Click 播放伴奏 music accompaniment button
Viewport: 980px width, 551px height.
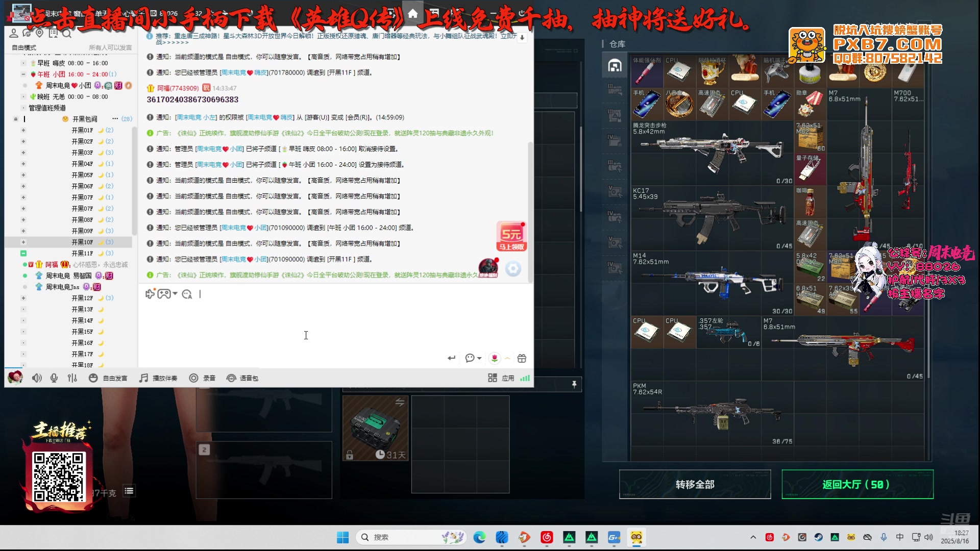158,378
